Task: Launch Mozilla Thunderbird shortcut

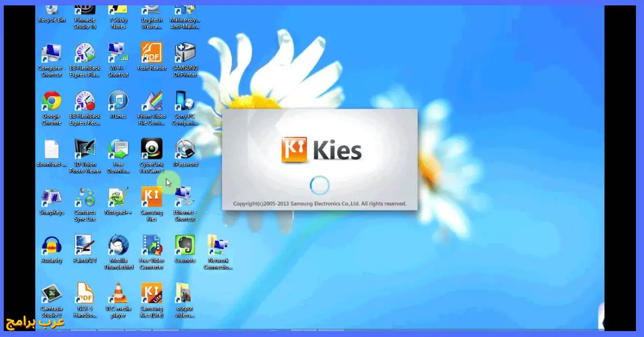Action: coord(118,253)
